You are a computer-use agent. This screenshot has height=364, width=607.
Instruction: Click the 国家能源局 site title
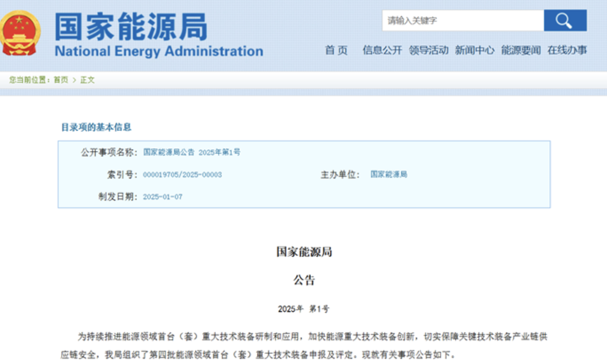pyautogui.click(x=131, y=26)
